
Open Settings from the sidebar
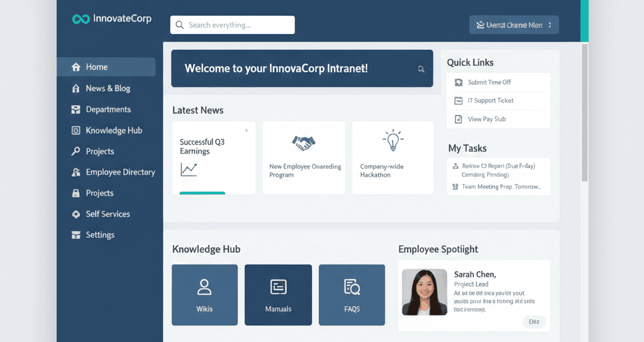(100, 235)
